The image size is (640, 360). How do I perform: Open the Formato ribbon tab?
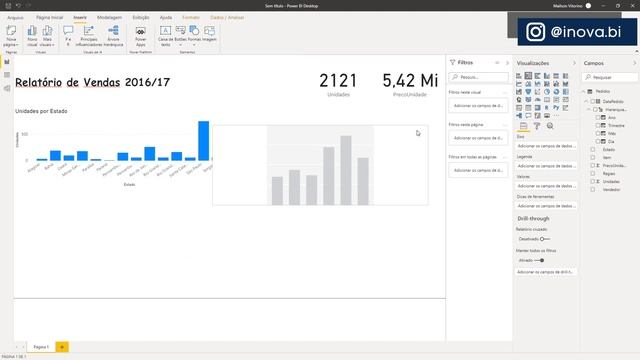click(x=191, y=18)
